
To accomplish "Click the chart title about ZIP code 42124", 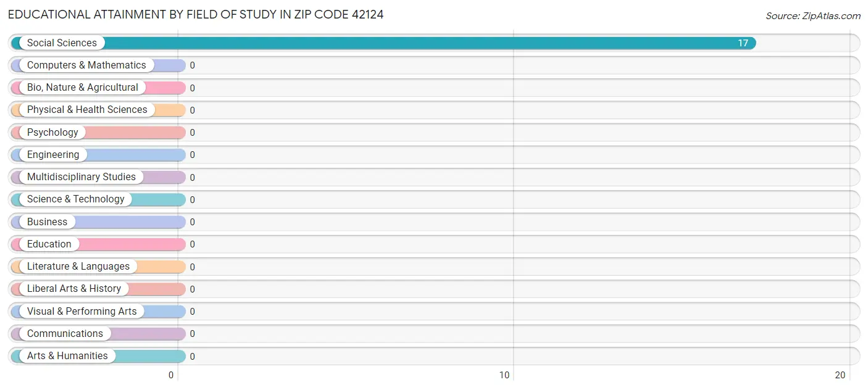I will pyautogui.click(x=196, y=14).
